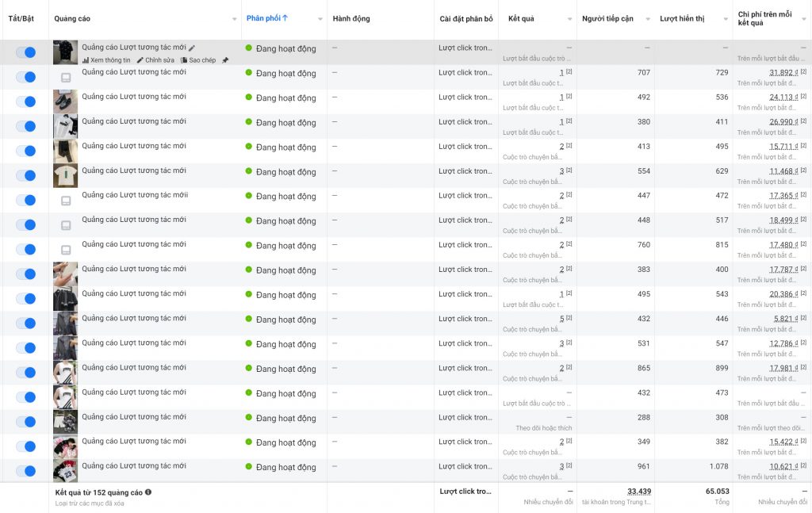Viewport: 812px width, 513px height.
Task: Click the cost value 10.621 đ
Action: click(x=783, y=466)
